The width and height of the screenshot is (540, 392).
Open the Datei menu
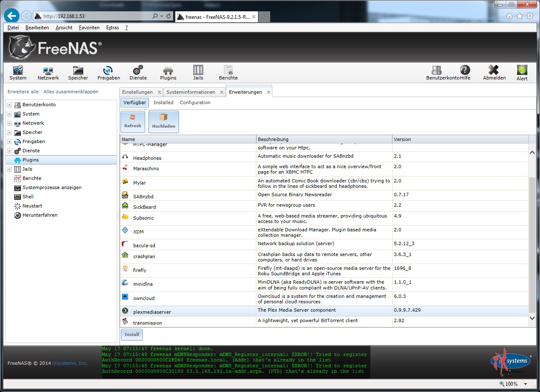coord(13,28)
